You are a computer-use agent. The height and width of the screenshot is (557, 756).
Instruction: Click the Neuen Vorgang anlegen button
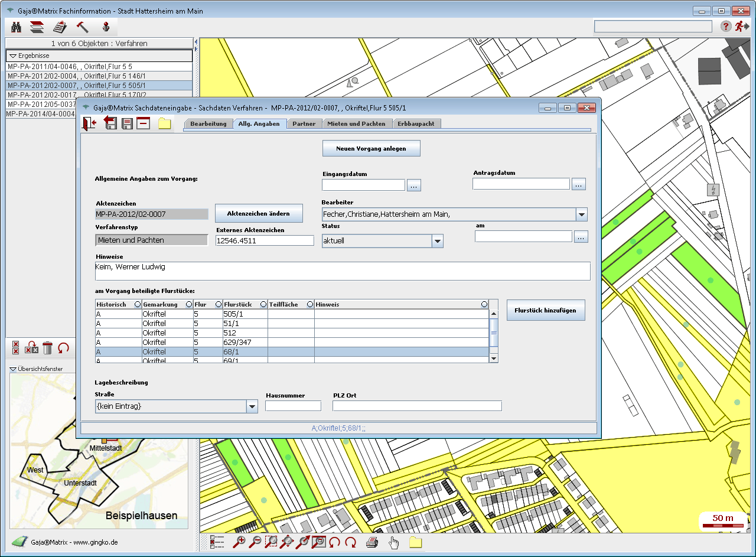371,148
